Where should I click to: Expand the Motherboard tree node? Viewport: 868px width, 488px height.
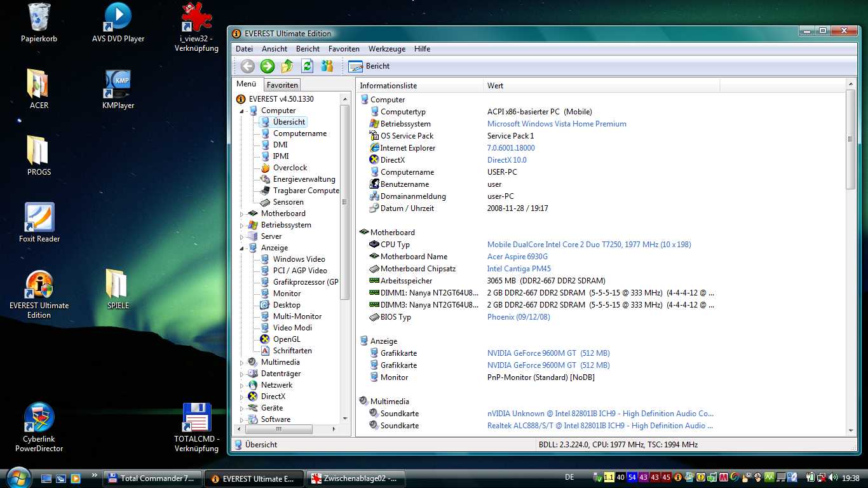pos(242,213)
